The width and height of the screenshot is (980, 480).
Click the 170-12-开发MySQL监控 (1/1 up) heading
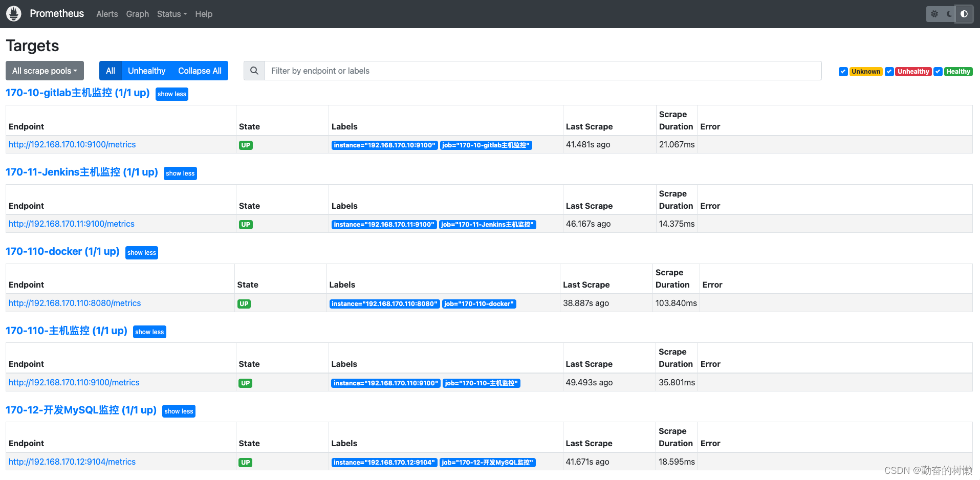point(81,410)
